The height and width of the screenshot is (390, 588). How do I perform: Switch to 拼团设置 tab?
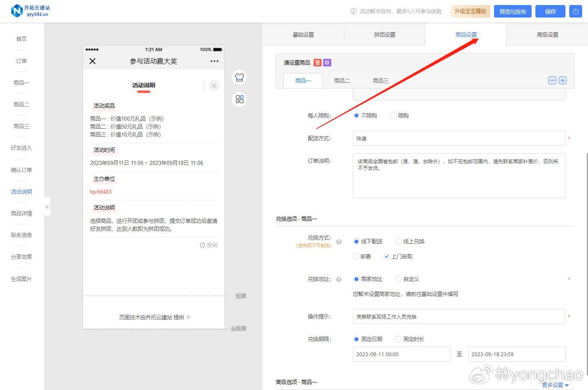(385, 35)
